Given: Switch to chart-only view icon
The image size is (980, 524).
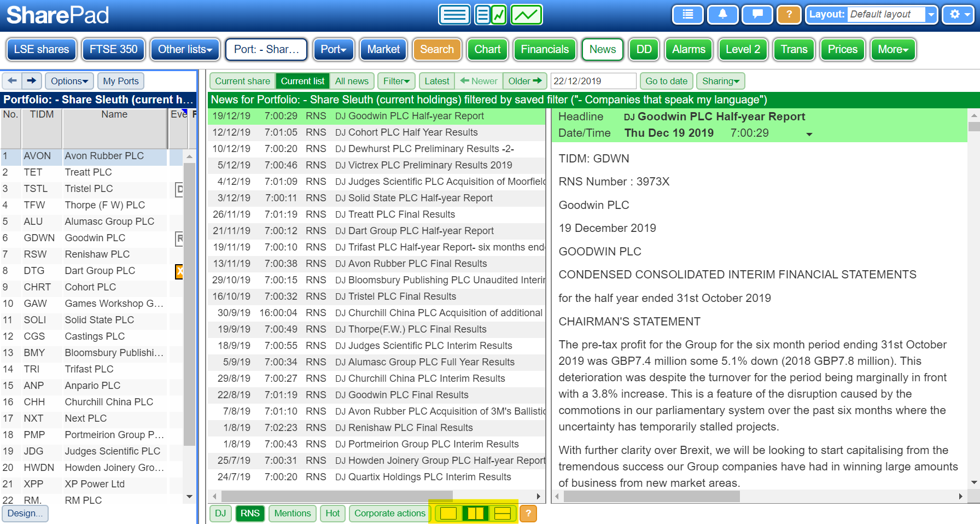Looking at the screenshot, I should 527,15.
